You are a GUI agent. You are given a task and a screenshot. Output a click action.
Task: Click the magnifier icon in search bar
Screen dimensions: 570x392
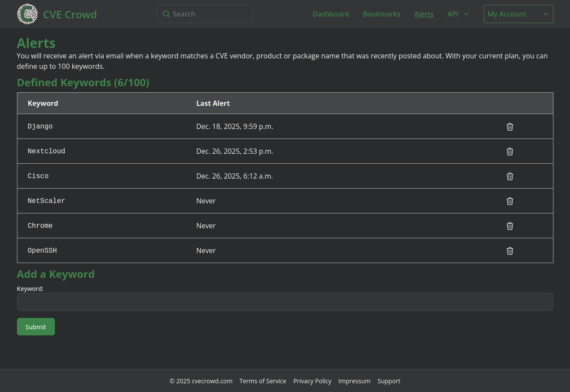(166, 14)
